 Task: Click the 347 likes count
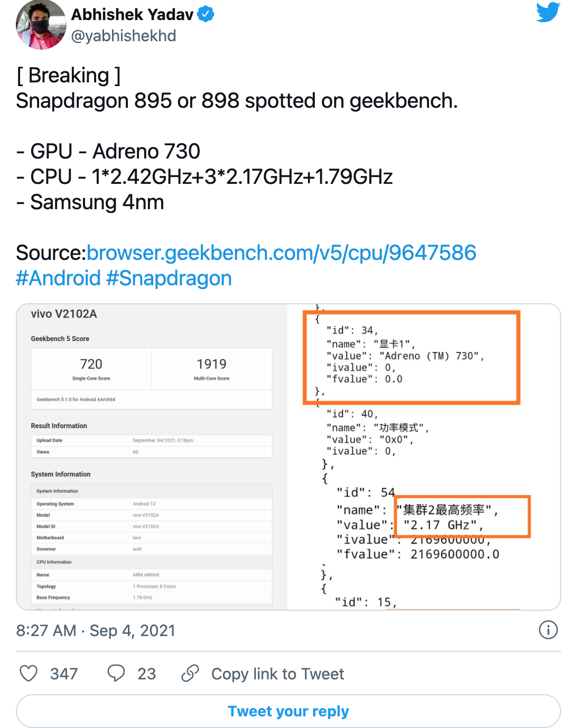(63, 673)
